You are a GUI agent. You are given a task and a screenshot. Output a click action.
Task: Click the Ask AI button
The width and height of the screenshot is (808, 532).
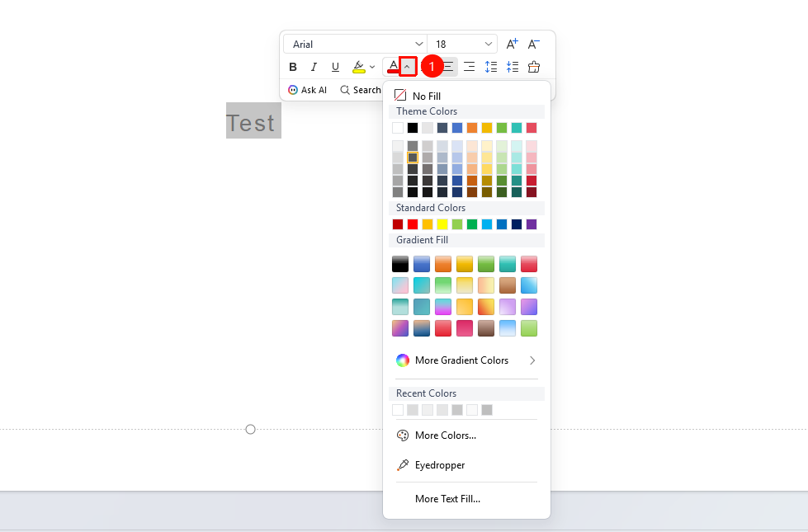coord(308,90)
